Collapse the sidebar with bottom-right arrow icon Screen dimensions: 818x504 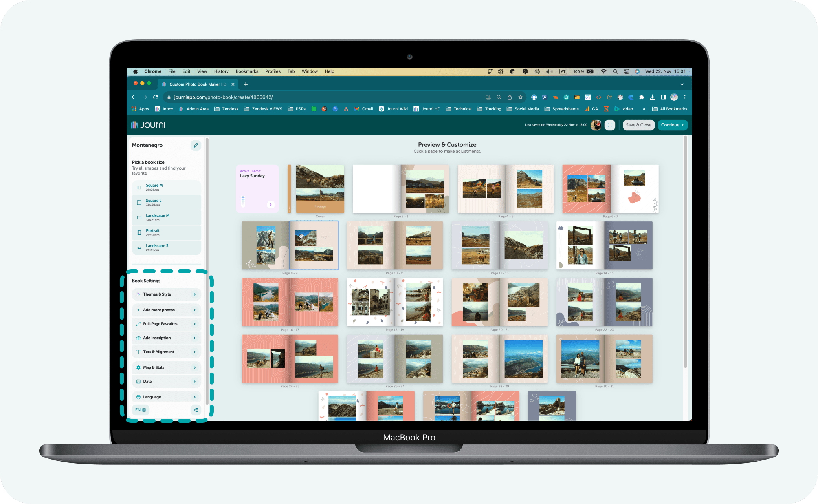coord(196,410)
